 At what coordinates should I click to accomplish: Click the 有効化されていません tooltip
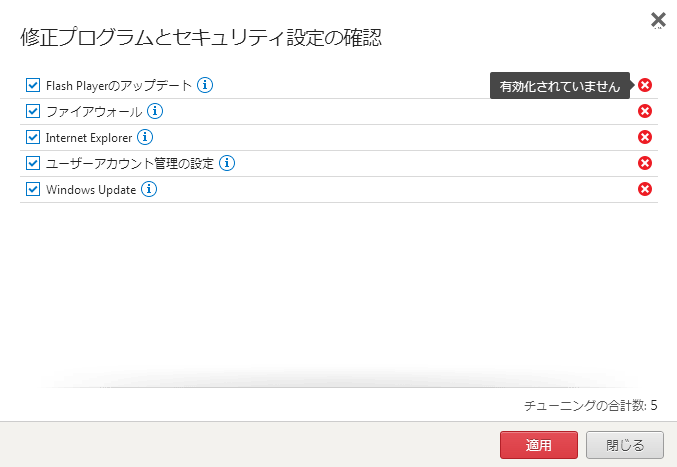click(560, 86)
